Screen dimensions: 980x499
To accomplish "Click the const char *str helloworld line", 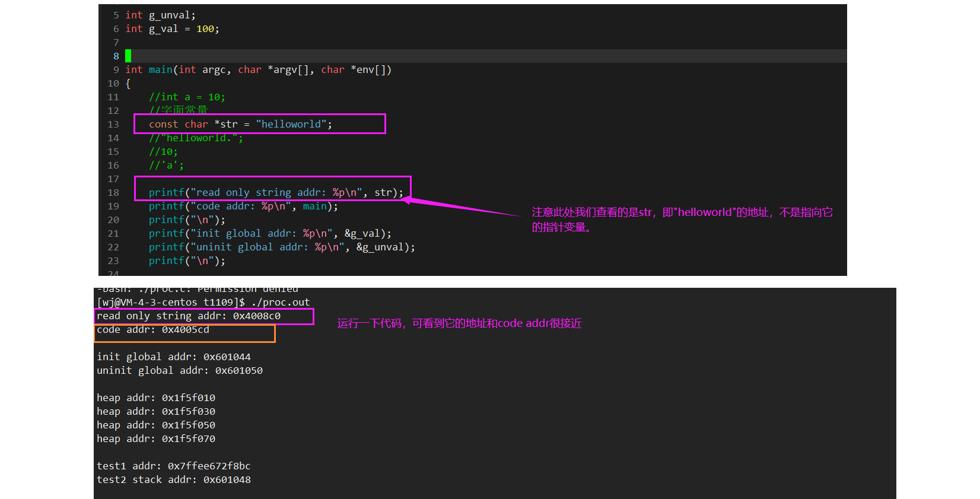I will click(240, 125).
